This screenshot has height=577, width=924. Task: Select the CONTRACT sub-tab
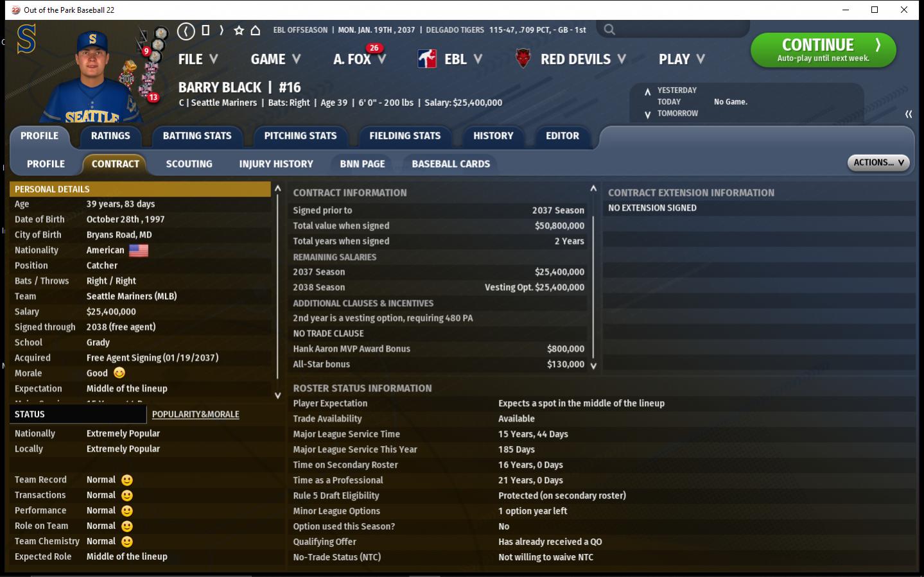116,164
